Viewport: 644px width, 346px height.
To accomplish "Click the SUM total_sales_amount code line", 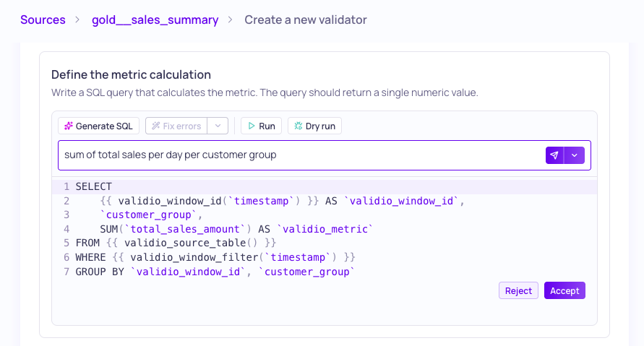I will click(236, 229).
